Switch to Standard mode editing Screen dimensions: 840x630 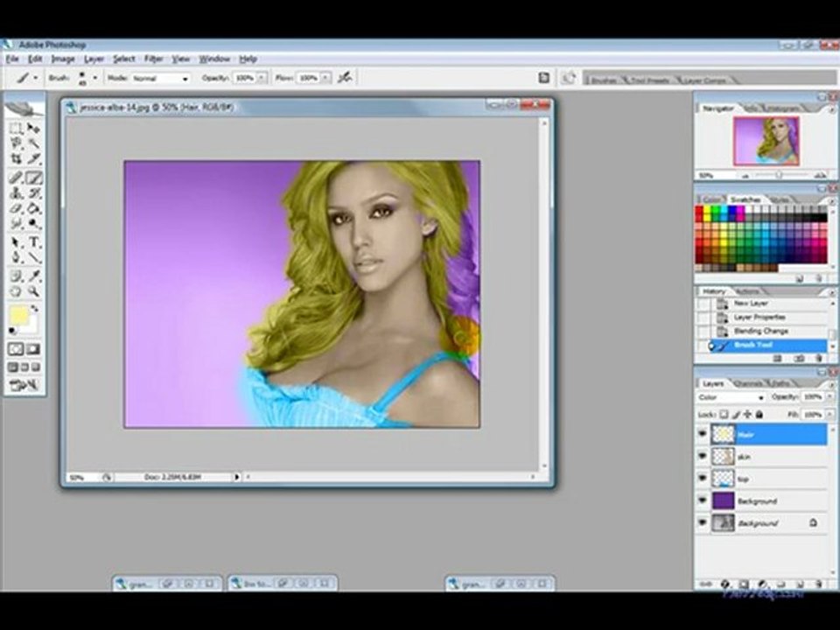pos(16,349)
